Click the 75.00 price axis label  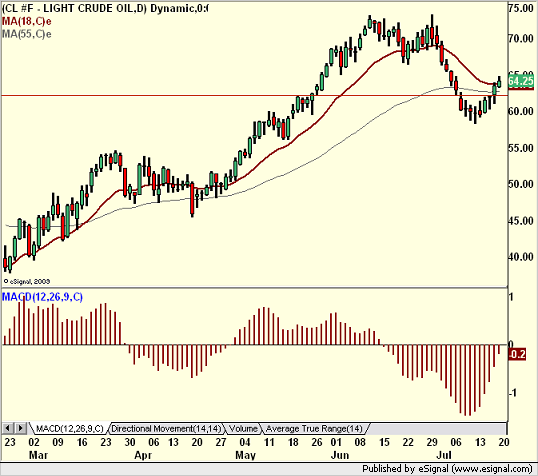(x=521, y=8)
